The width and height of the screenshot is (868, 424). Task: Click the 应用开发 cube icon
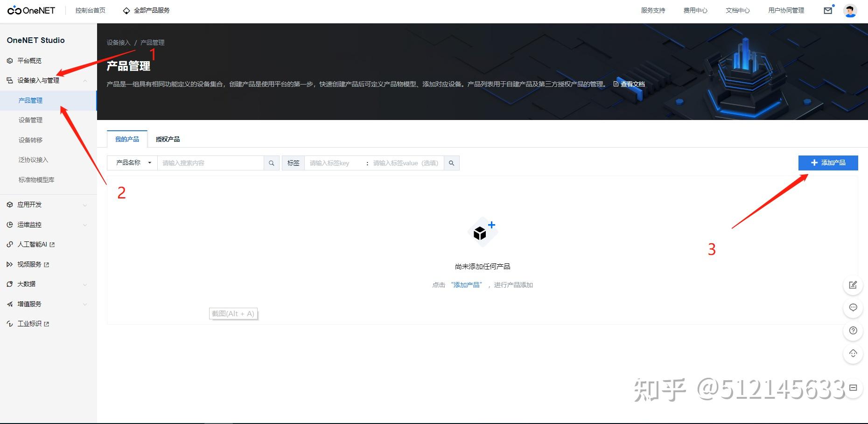(x=10, y=205)
